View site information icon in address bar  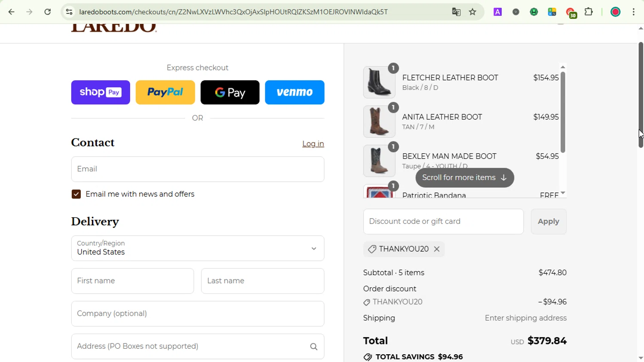tap(69, 12)
